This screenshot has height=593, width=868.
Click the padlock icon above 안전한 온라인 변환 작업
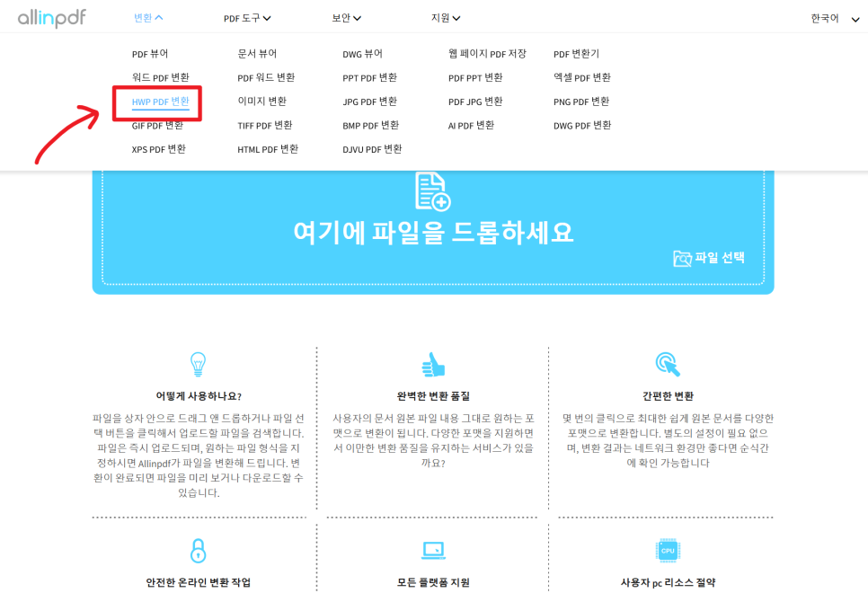[x=198, y=551]
